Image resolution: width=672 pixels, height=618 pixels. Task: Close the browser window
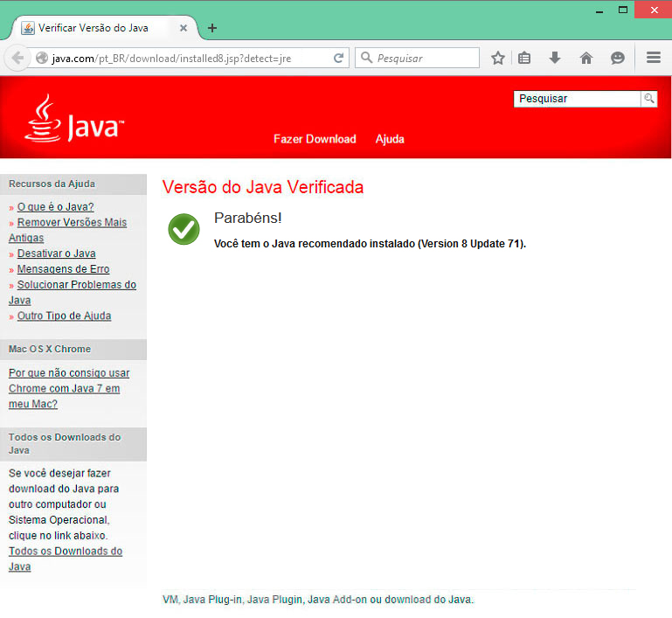tap(653, 10)
